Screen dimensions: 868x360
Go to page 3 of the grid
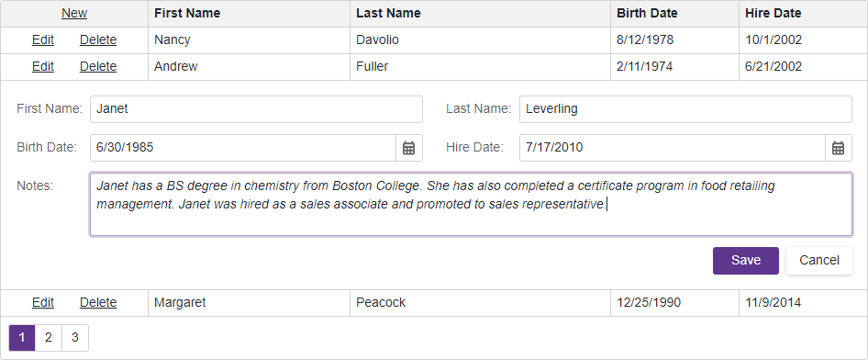[x=74, y=338]
